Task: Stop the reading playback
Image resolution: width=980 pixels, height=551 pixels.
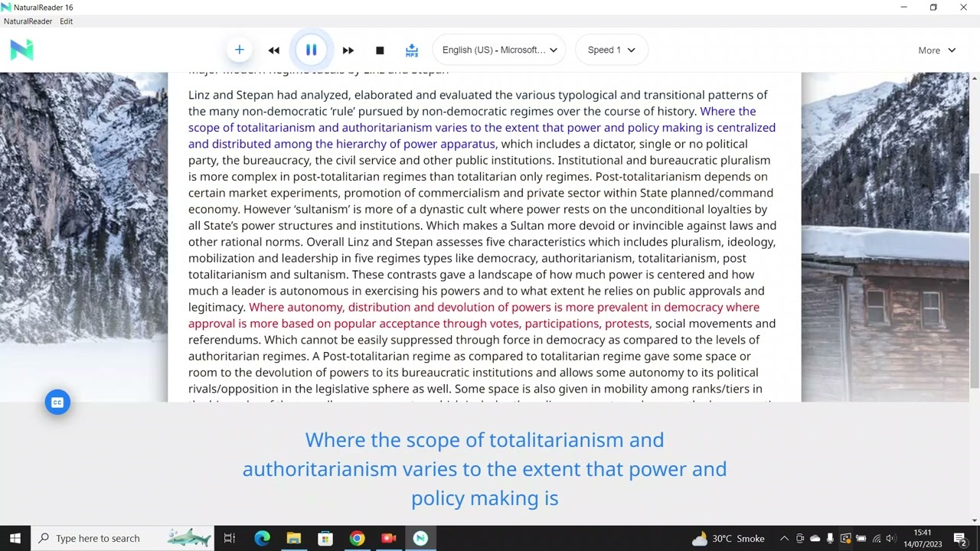Action: 380,51
